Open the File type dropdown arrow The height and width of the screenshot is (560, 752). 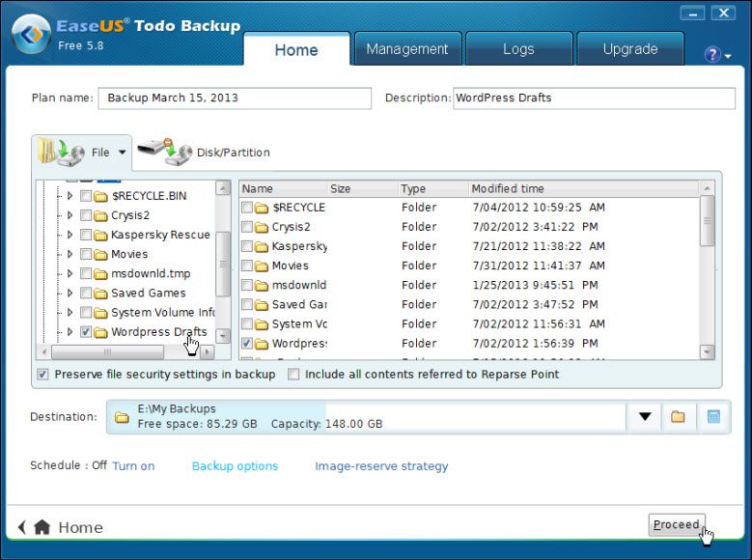click(123, 153)
